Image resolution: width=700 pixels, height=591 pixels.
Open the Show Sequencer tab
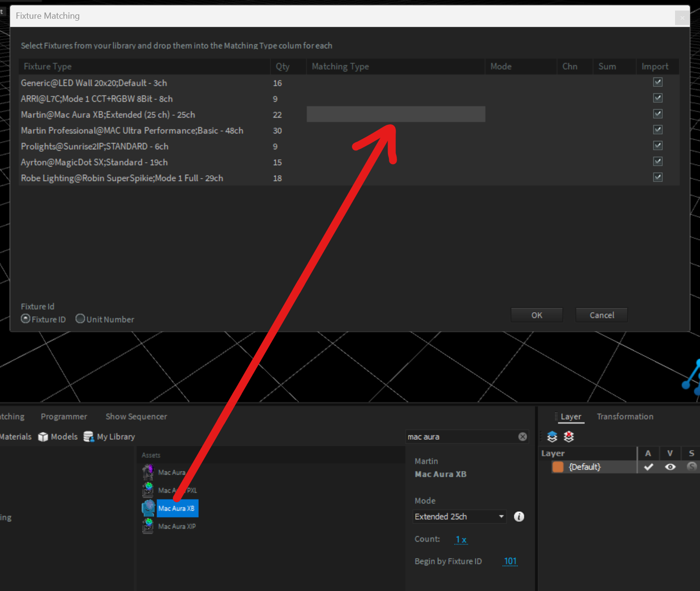tap(136, 417)
